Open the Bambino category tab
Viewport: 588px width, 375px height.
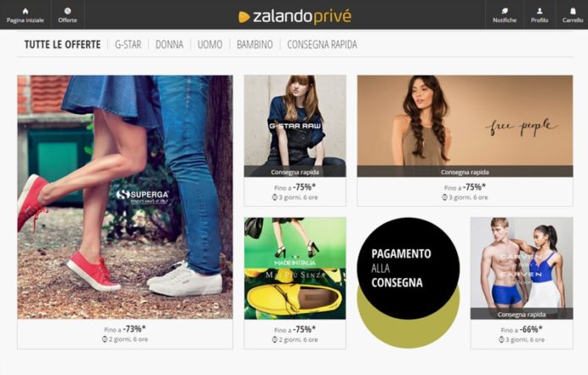click(x=254, y=45)
